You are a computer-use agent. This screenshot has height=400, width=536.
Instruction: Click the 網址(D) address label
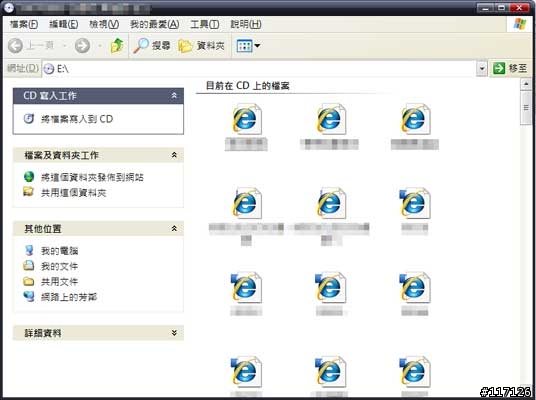[x=23, y=68]
